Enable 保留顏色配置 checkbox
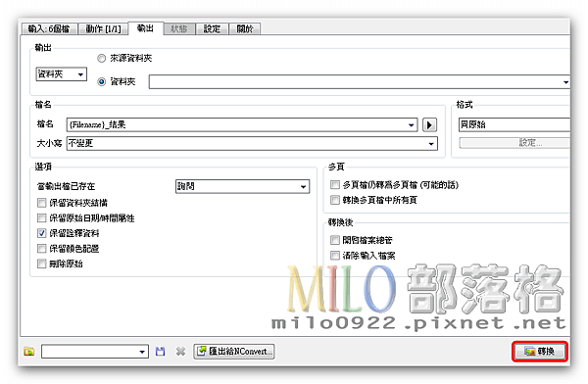 41,248
